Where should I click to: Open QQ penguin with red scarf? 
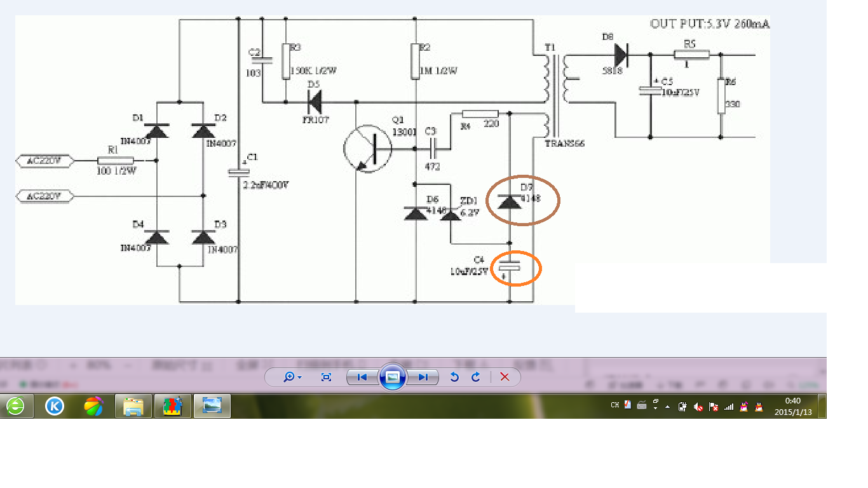[759, 407]
